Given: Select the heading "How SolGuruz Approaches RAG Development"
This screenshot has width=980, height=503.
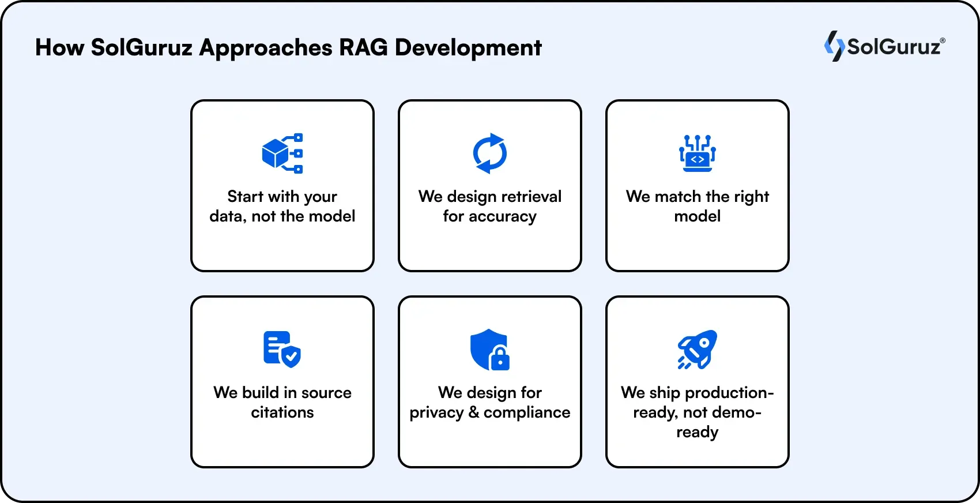Looking at the screenshot, I should [288, 48].
